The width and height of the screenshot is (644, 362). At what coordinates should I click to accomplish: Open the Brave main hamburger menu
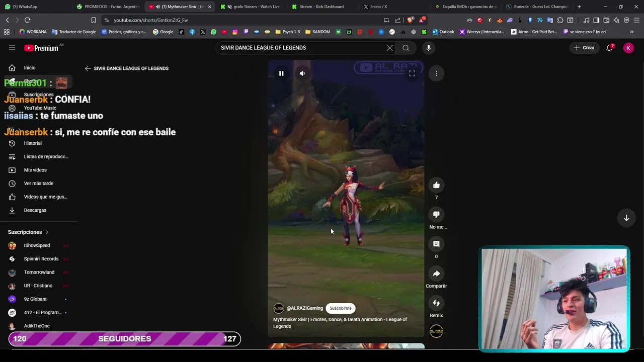click(x=636, y=20)
